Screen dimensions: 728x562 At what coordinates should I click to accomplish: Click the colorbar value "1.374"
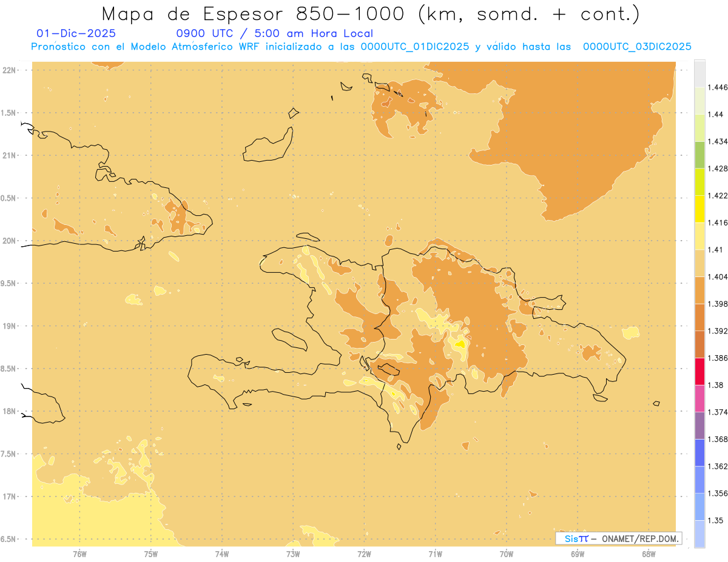pyautogui.click(x=719, y=412)
